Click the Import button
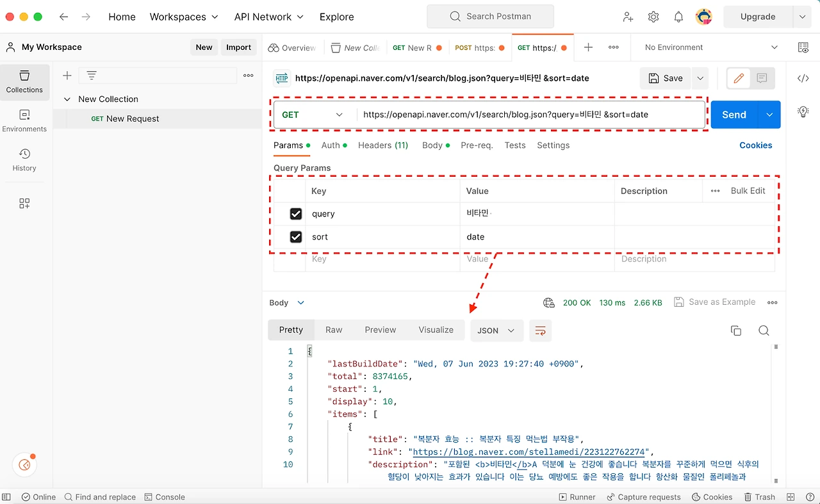This screenshot has width=820, height=504. point(238,47)
